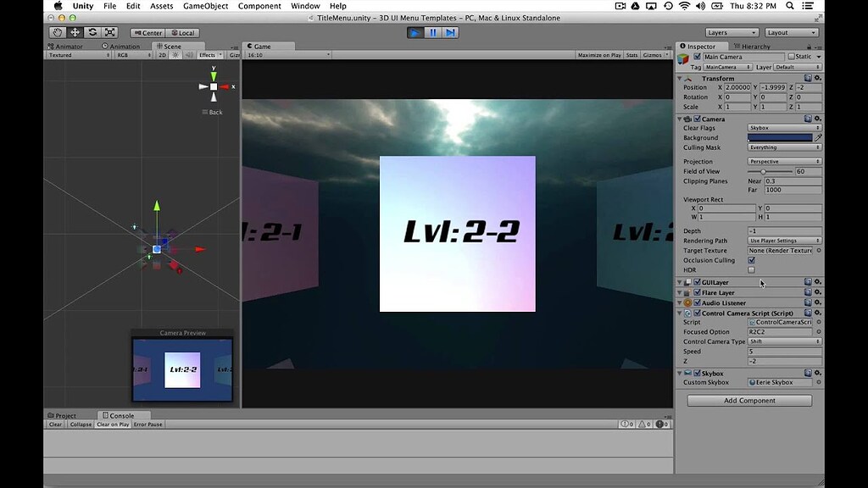Select the Hand tool in the toolbar
Image resolution: width=868 pixels, height=488 pixels.
[x=57, y=32]
